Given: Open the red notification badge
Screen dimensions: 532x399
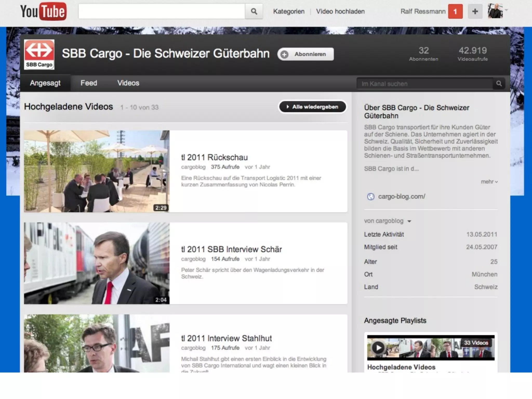Looking at the screenshot, I should click(x=455, y=11).
